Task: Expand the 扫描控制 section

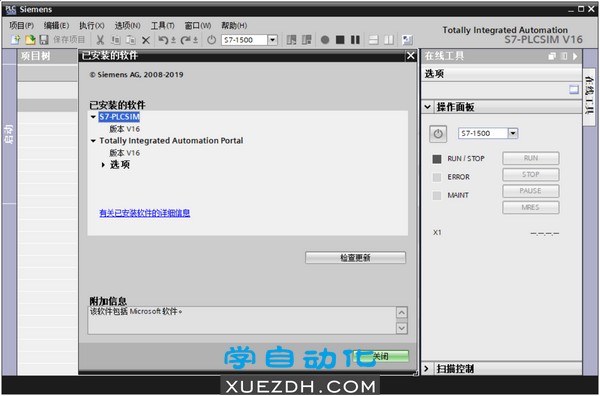Action: click(x=427, y=368)
